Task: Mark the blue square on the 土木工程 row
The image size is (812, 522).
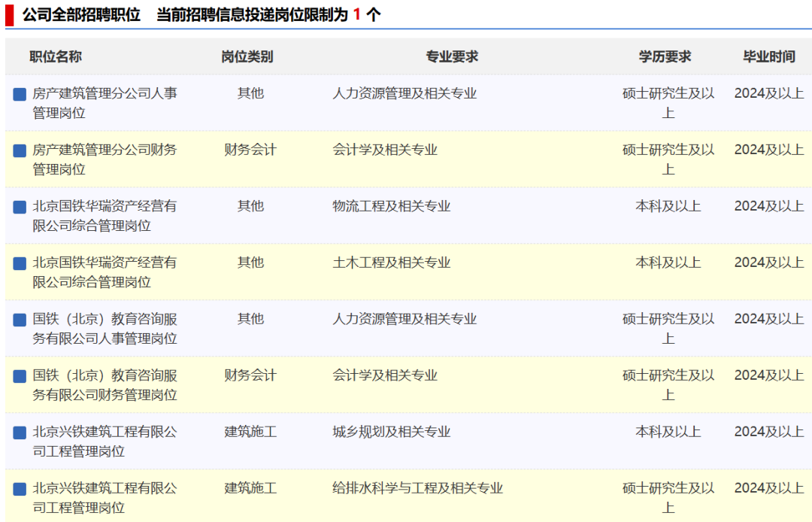Action: [x=20, y=263]
